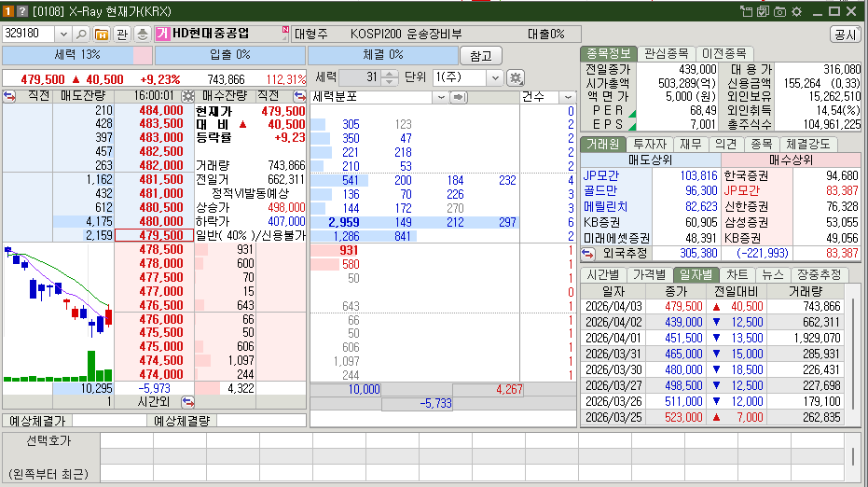868x487 pixels.
Task: Click the number 1 window badge in title bar
Action: (x=7, y=11)
